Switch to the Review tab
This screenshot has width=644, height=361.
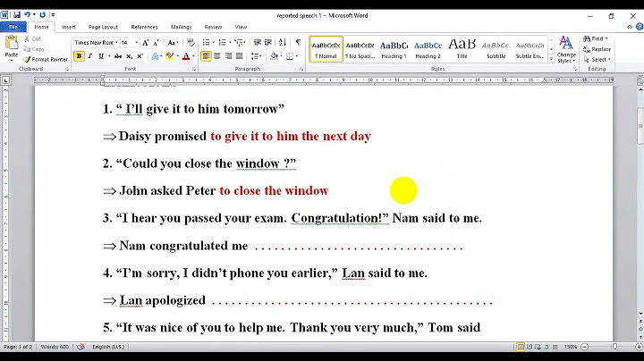(x=213, y=27)
